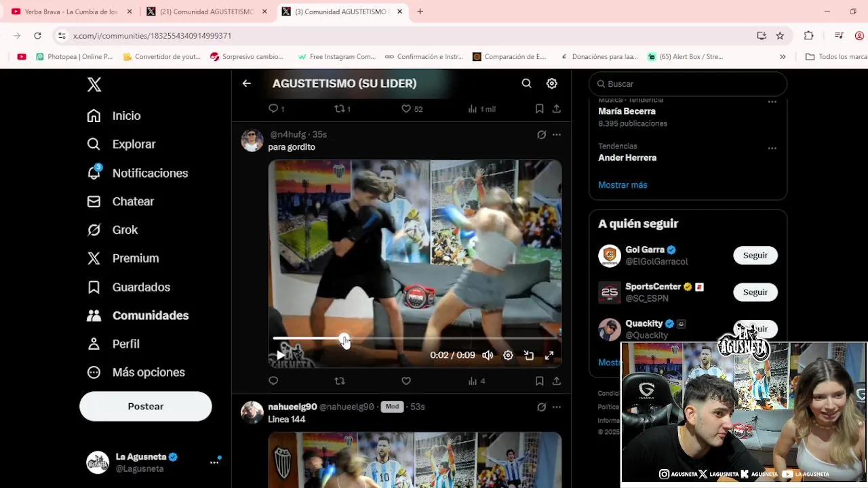
Task: Open Notificaciones in the sidebar
Action: point(138,173)
